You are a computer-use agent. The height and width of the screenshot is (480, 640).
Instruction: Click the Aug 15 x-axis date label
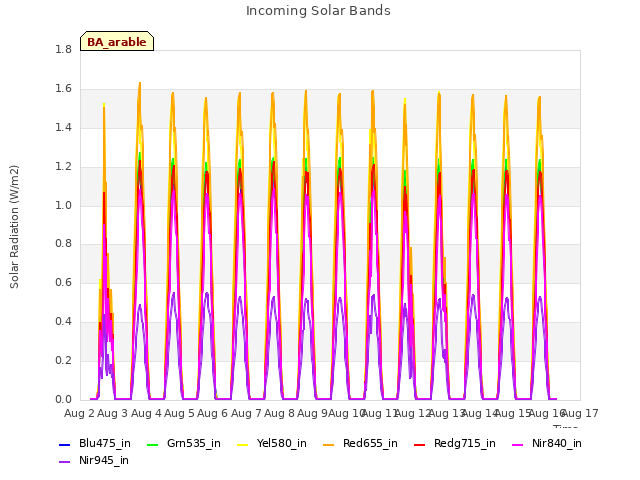click(513, 413)
